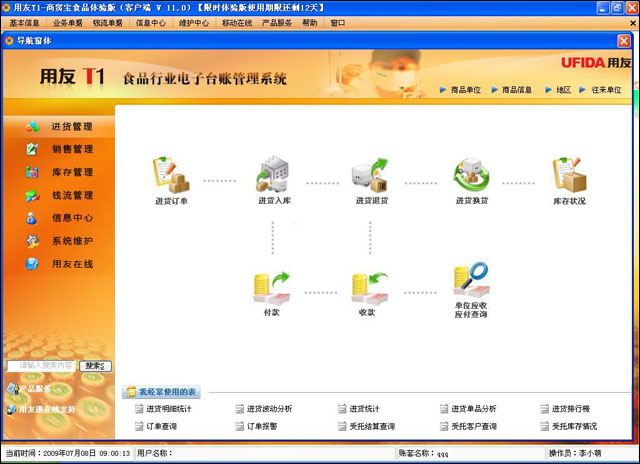640x464 pixels.
Task: Click the 进货单品分析 report icon
Action: tap(444, 408)
